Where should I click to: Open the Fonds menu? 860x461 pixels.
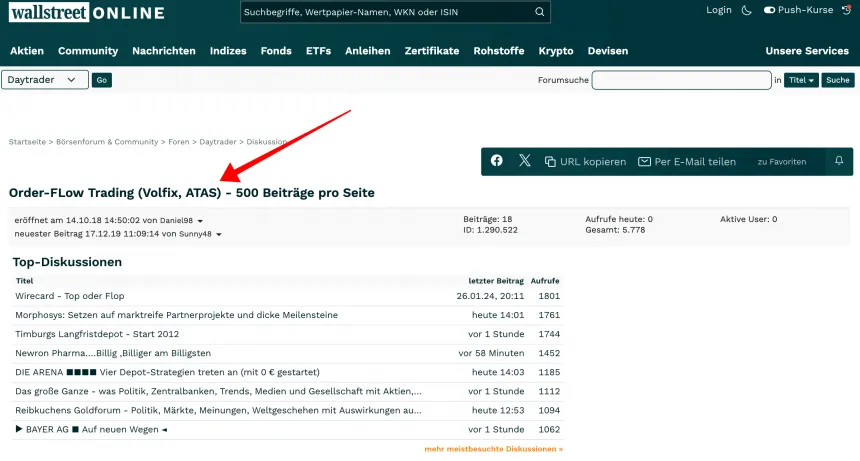point(276,51)
